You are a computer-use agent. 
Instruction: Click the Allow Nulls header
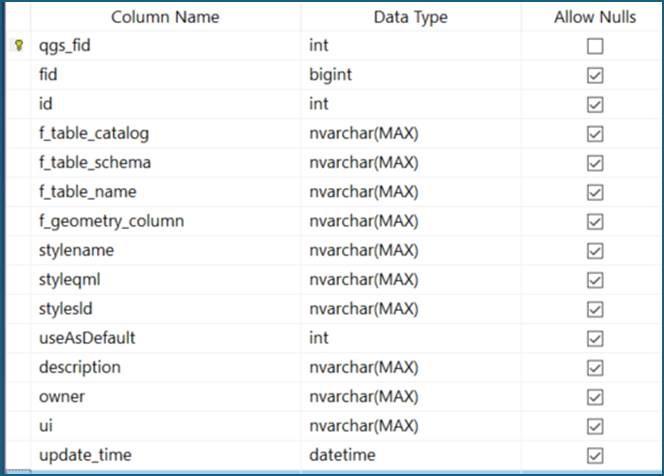(x=595, y=17)
